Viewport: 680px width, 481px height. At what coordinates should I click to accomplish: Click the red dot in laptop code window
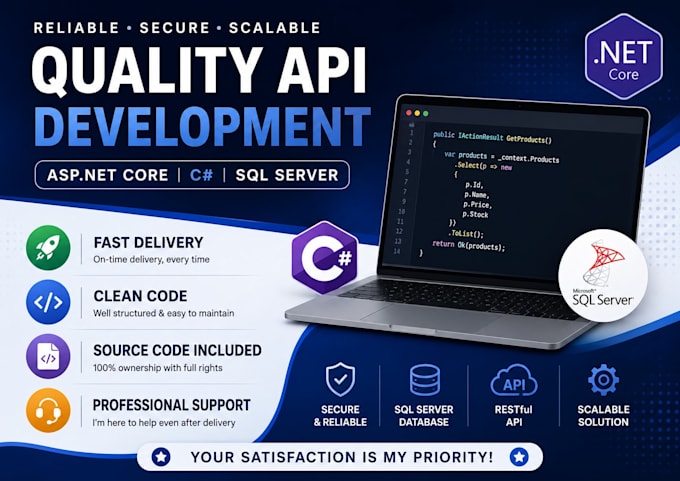tap(409, 113)
